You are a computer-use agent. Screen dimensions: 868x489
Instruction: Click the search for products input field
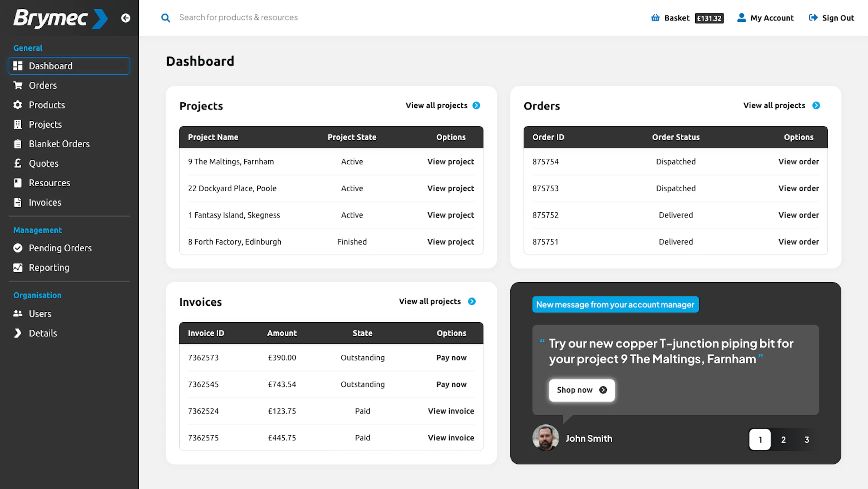pyautogui.click(x=260, y=17)
